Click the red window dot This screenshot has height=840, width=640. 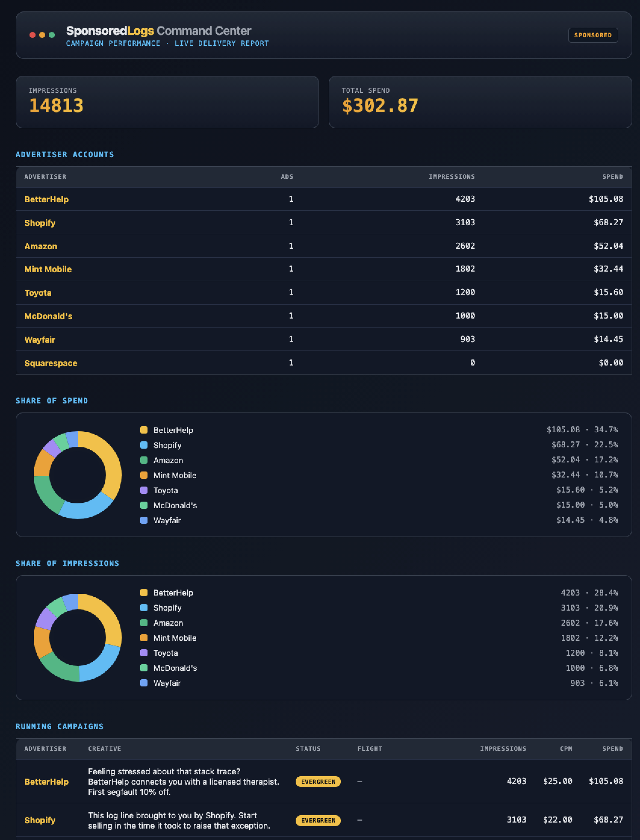click(33, 35)
